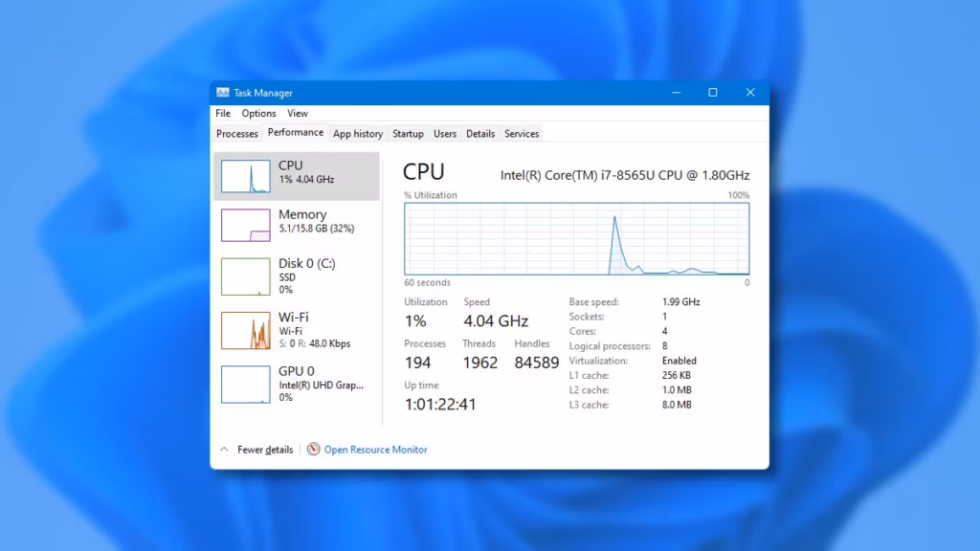Click the Wi-Fi S: 0 R: 48.0 Kbps text
The width and height of the screenshot is (980, 551).
point(314,343)
